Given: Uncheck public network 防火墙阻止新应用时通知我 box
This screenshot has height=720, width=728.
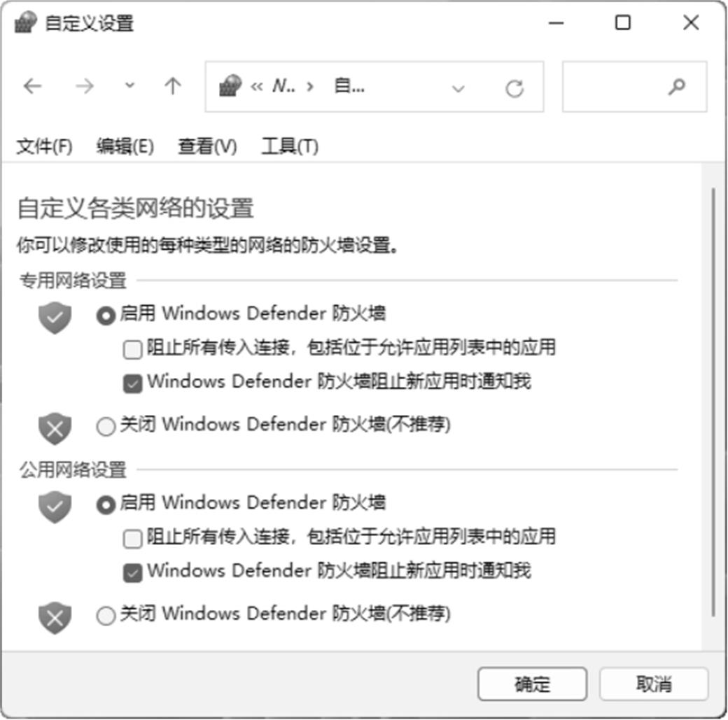Looking at the screenshot, I should pyautogui.click(x=133, y=573).
